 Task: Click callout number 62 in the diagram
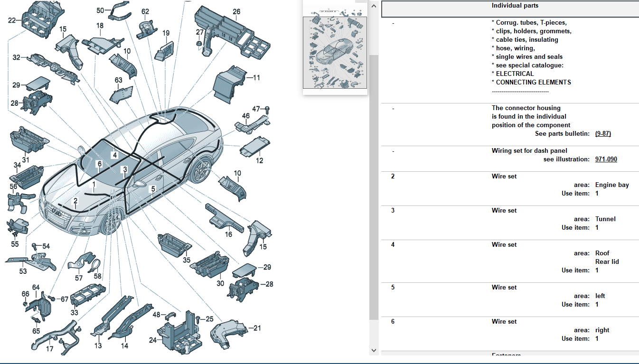[145, 11]
